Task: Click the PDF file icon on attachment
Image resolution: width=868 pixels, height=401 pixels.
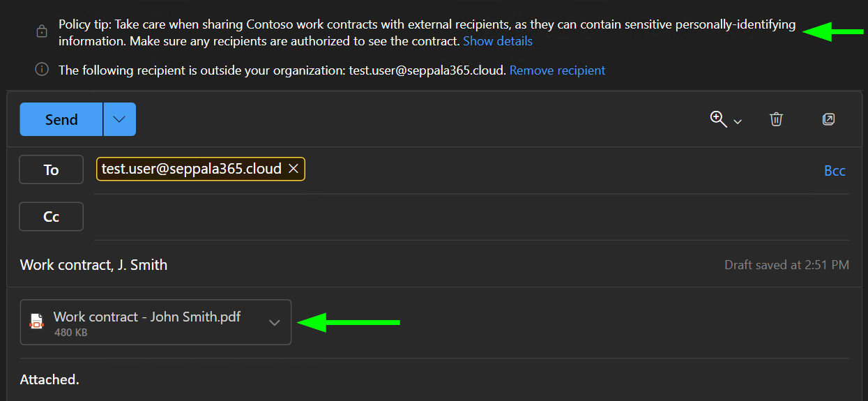Action: pos(36,321)
